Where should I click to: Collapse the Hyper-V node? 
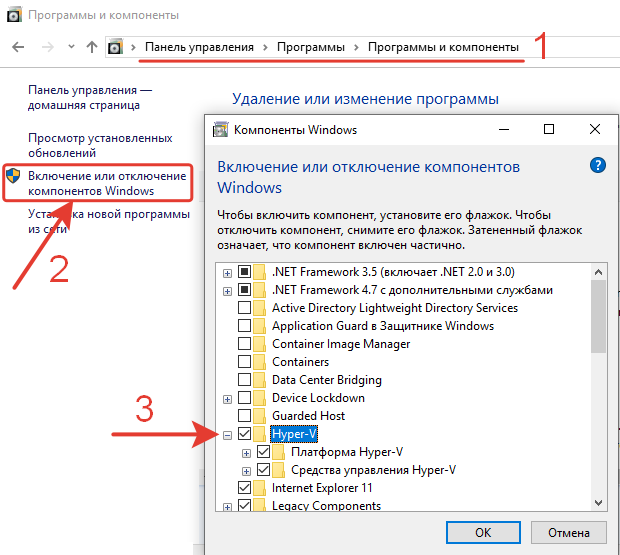(x=227, y=435)
